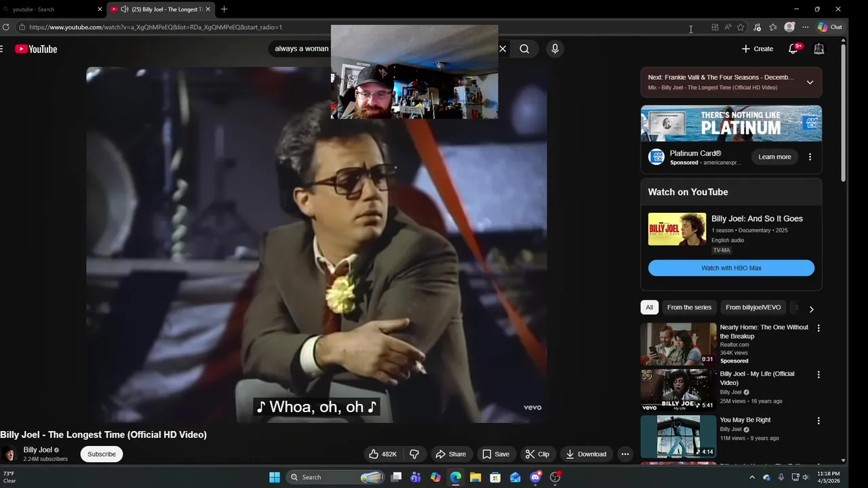Click Windows taskbar Search box

[336, 477]
